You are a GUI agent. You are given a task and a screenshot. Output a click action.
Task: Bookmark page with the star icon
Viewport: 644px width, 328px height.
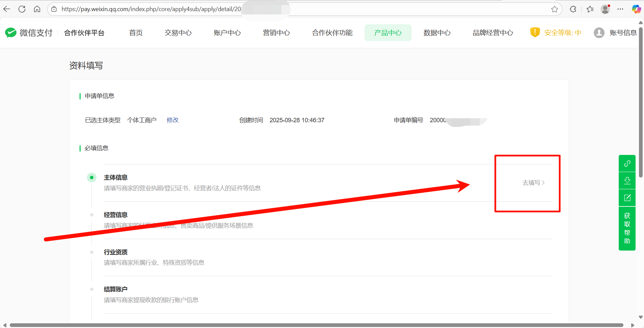(x=554, y=9)
